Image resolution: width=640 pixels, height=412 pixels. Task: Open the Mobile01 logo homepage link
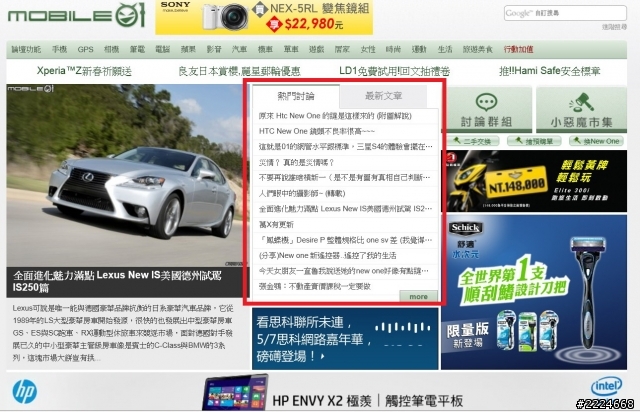77,16
